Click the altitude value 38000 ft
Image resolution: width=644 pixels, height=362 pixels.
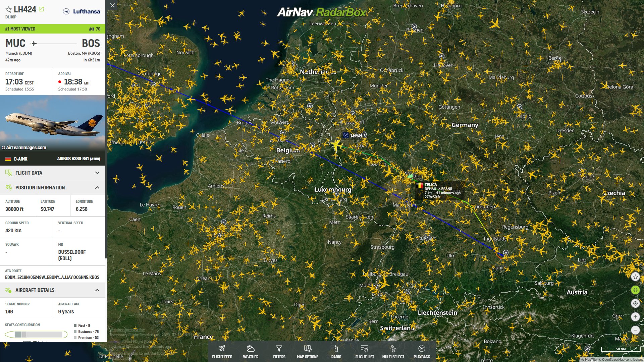pos(14,209)
